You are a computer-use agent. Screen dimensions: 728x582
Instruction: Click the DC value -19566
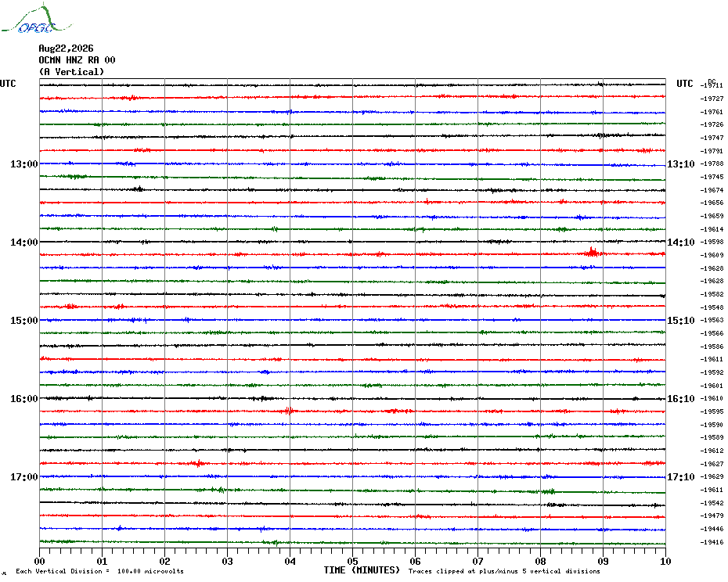pos(712,334)
